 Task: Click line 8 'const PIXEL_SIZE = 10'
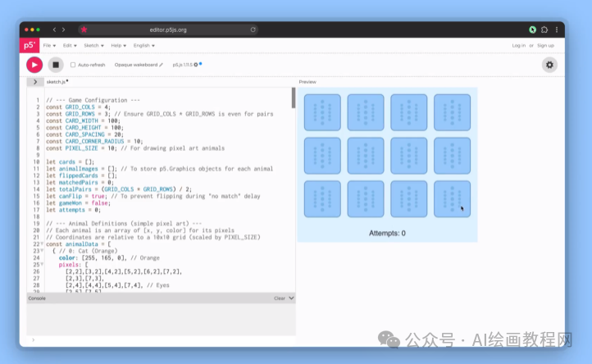(x=83, y=148)
